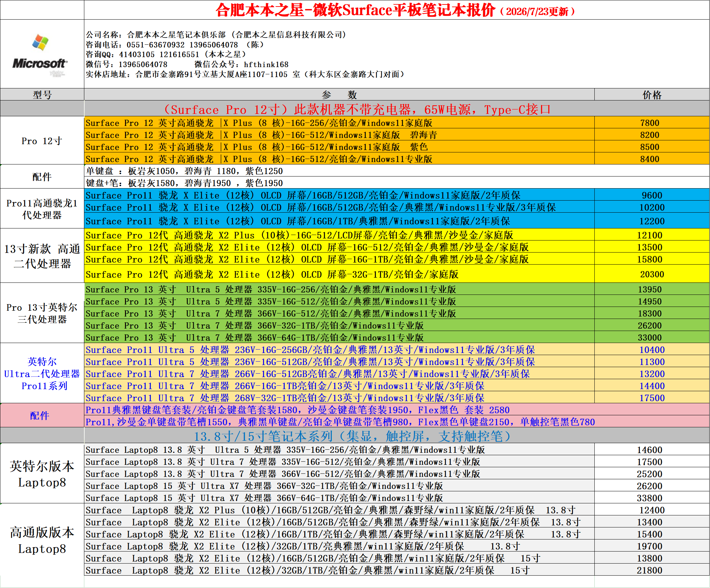Click the 咨询QQ contact line

coord(166,54)
